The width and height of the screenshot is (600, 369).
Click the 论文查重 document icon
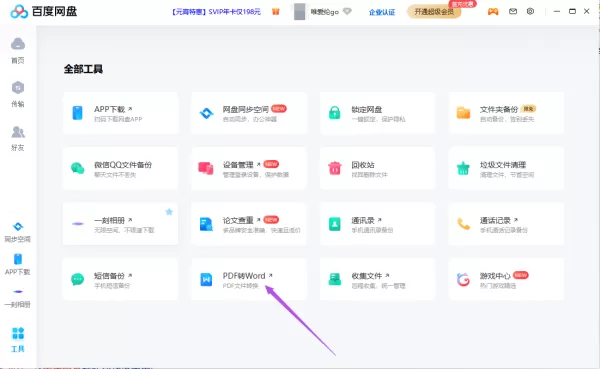click(206, 224)
